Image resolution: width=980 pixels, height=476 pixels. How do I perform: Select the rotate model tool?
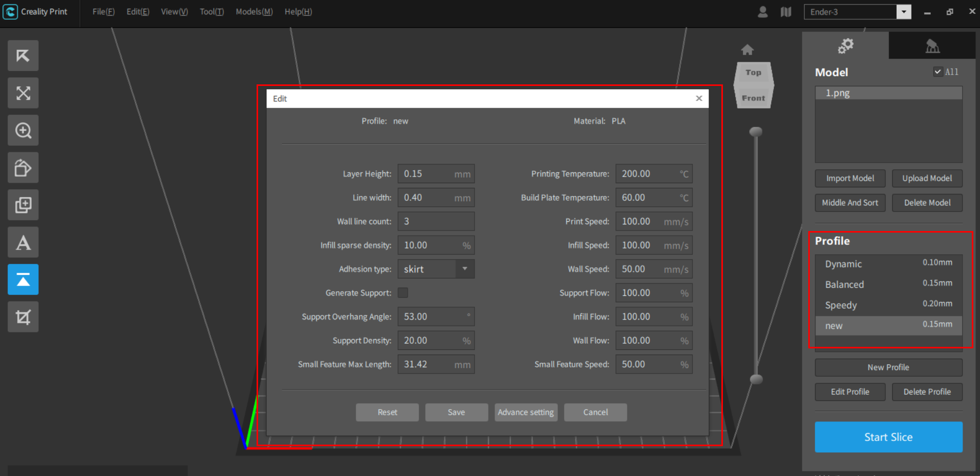tap(23, 167)
